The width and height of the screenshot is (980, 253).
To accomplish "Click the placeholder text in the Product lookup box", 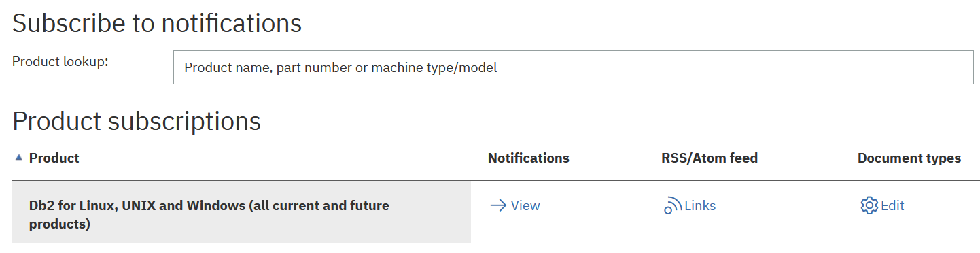I will (340, 67).
